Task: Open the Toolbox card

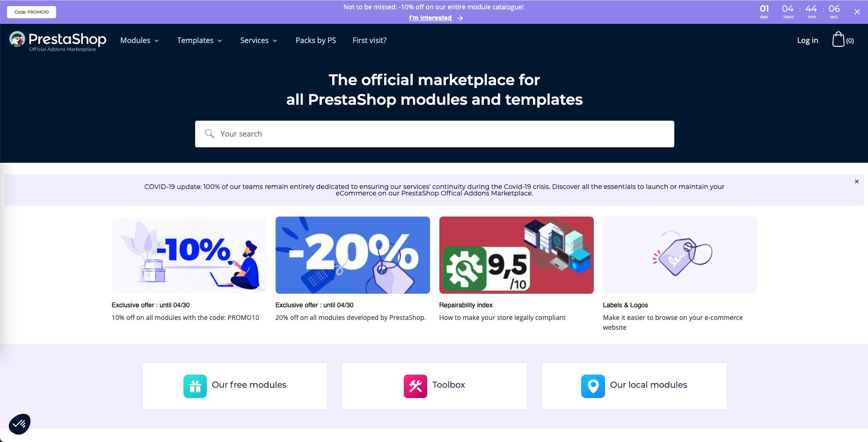Action: [434, 386]
